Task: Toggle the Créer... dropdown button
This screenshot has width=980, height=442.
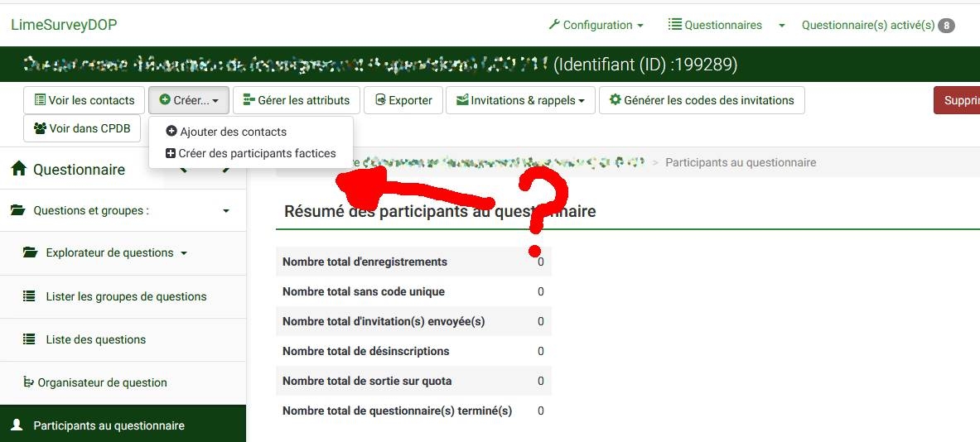Action: click(189, 100)
